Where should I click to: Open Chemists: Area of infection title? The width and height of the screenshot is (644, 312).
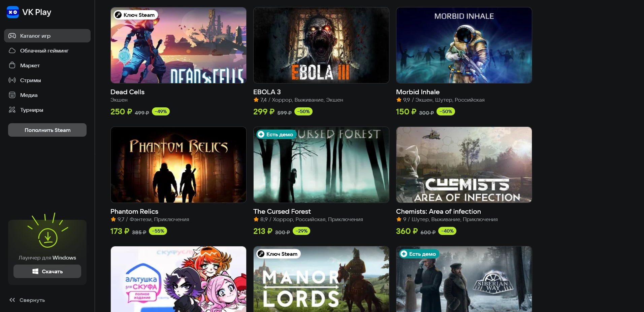coord(439,211)
